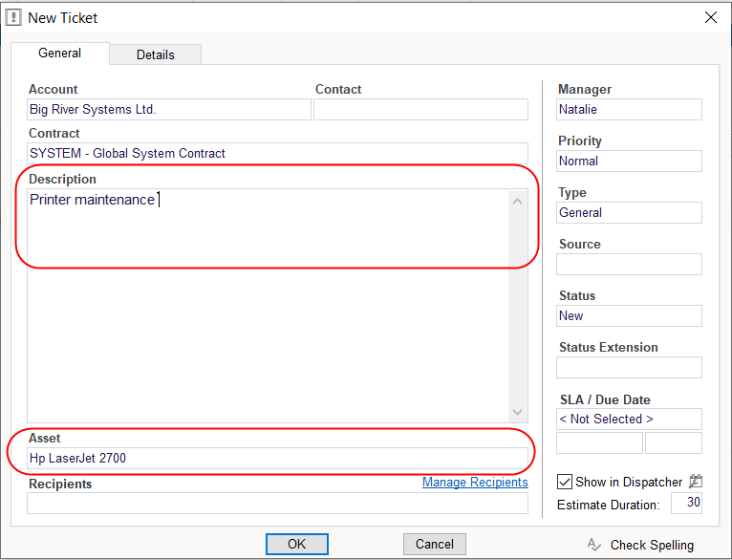
Task: Open the Type field set to General
Action: [629, 213]
